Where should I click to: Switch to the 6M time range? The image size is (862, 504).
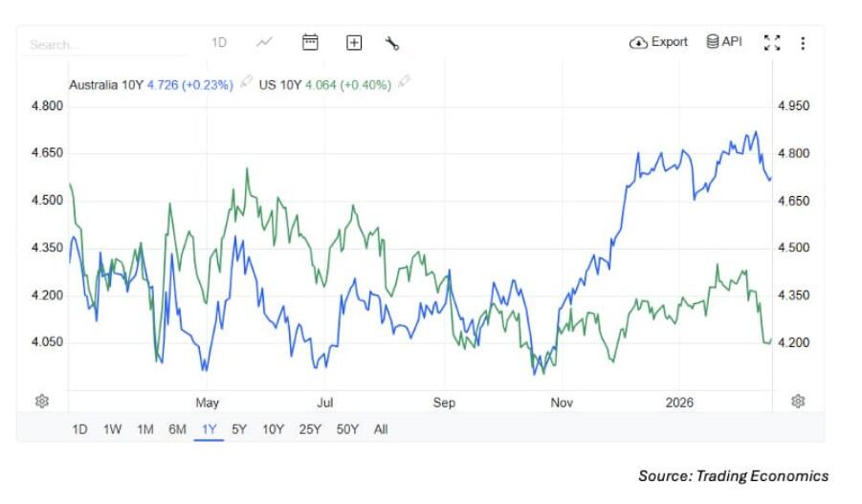pyautogui.click(x=177, y=429)
